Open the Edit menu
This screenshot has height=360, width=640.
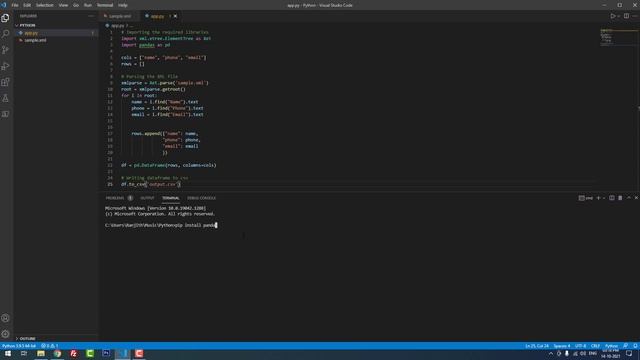[x=27, y=5]
